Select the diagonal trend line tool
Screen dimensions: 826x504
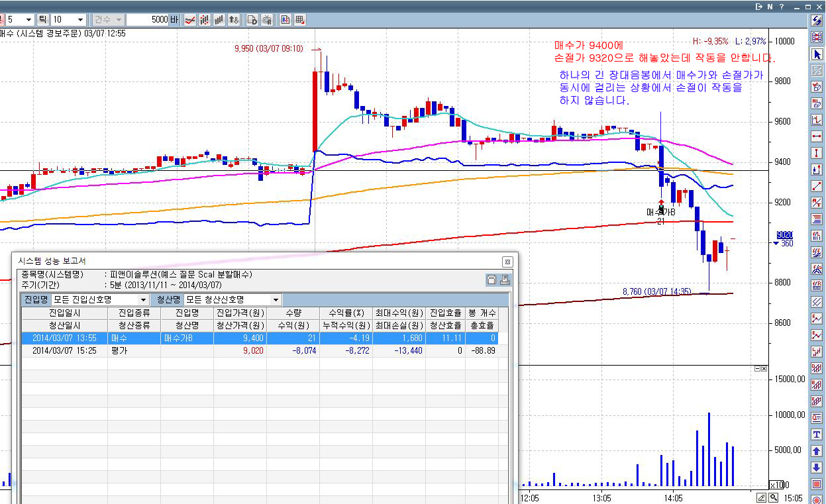pos(817,186)
